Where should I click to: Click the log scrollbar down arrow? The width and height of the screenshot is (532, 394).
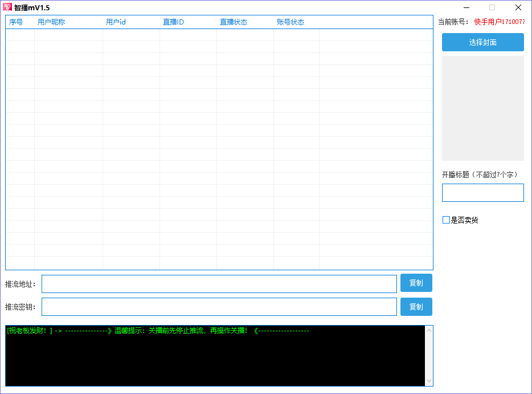pyautogui.click(x=429, y=381)
